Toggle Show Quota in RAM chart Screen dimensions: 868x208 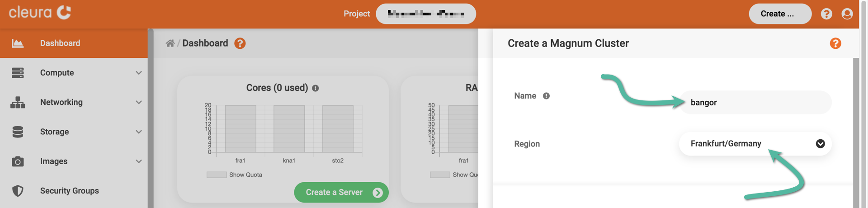[440, 175]
